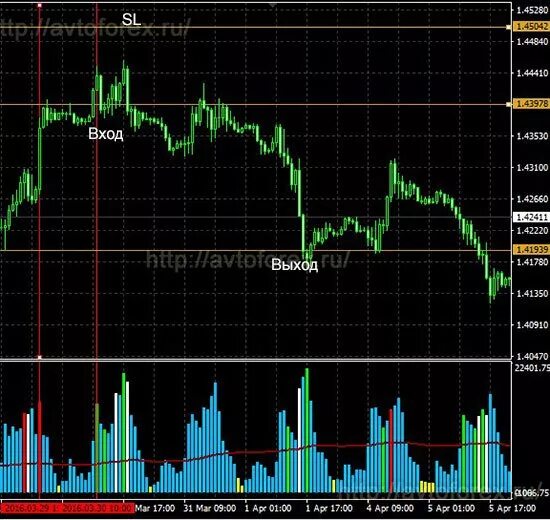Click the 1.40910 price axis label

point(532,325)
